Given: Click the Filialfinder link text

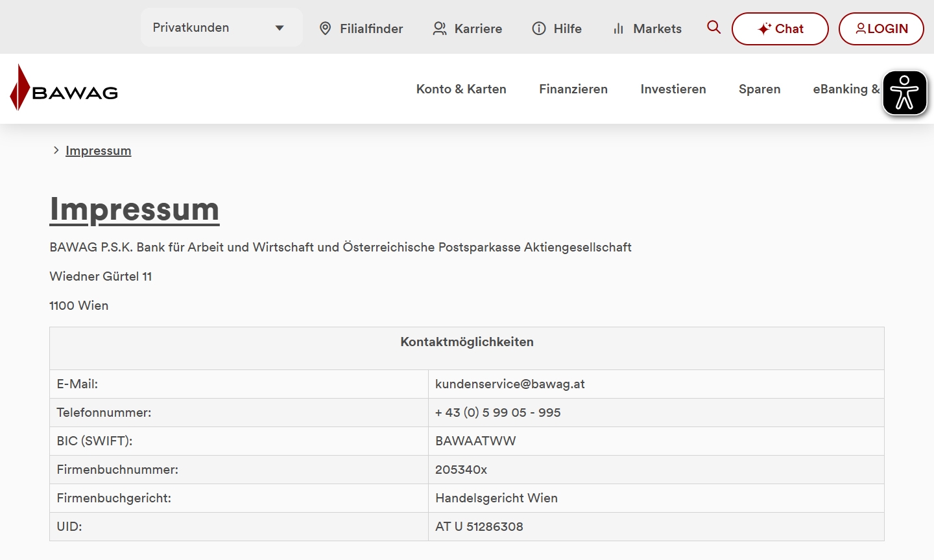Looking at the screenshot, I should [x=372, y=29].
